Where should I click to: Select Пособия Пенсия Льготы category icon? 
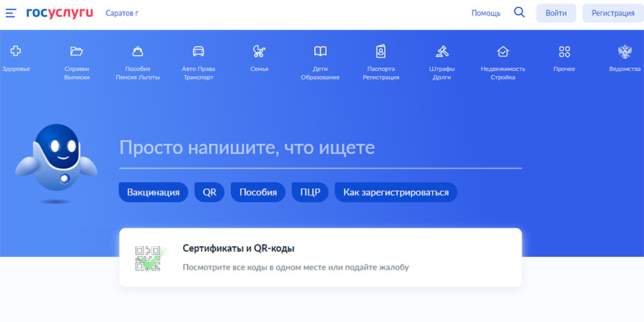point(137,52)
